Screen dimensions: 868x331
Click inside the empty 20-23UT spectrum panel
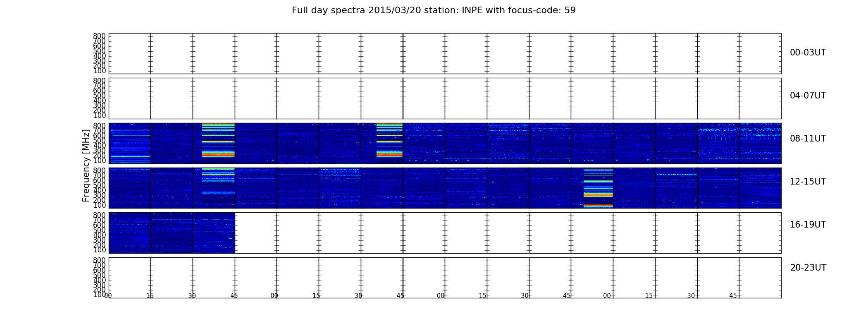click(445, 278)
